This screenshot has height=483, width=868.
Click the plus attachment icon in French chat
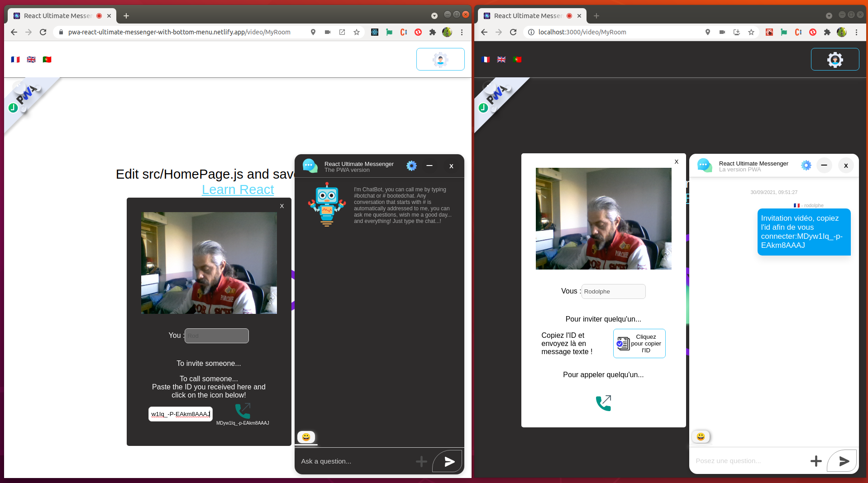[x=816, y=461]
